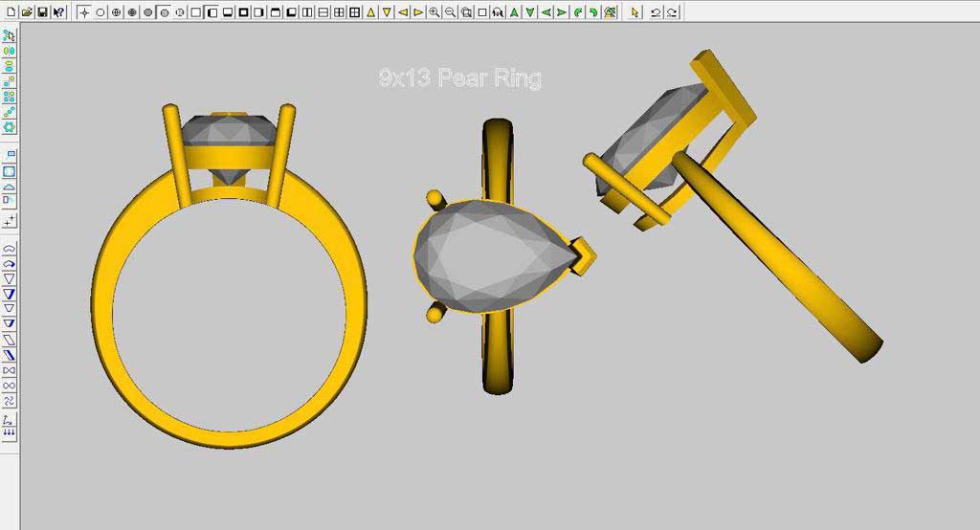Select the 9x13 Pear Ring title text
This screenshot has height=530, width=980.
point(459,78)
